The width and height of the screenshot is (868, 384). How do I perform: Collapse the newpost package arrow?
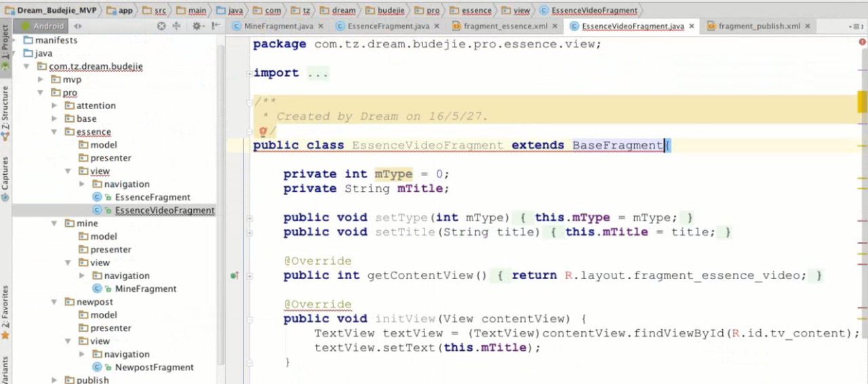54,302
